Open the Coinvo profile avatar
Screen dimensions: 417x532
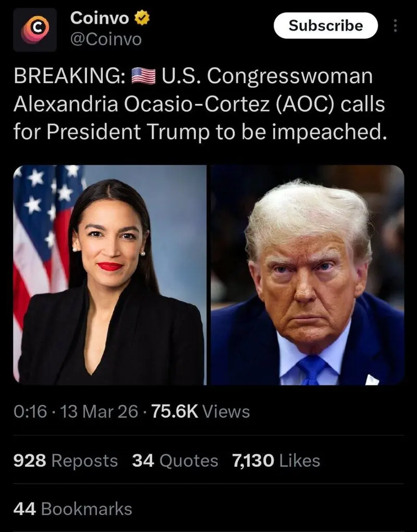(x=35, y=30)
